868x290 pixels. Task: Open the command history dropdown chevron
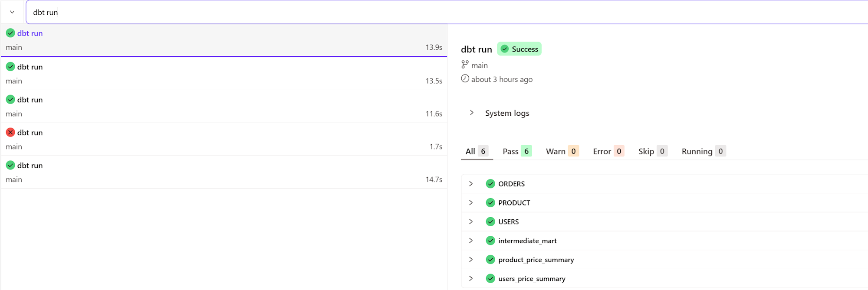pyautogui.click(x=12, y=12)
